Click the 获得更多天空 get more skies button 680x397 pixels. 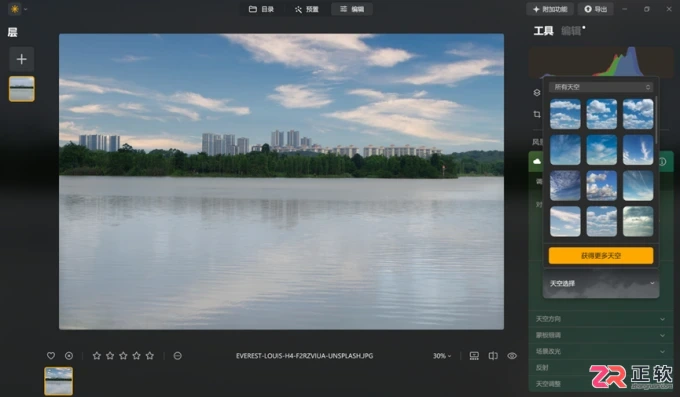pyautogui.click(x=601, y=256)
